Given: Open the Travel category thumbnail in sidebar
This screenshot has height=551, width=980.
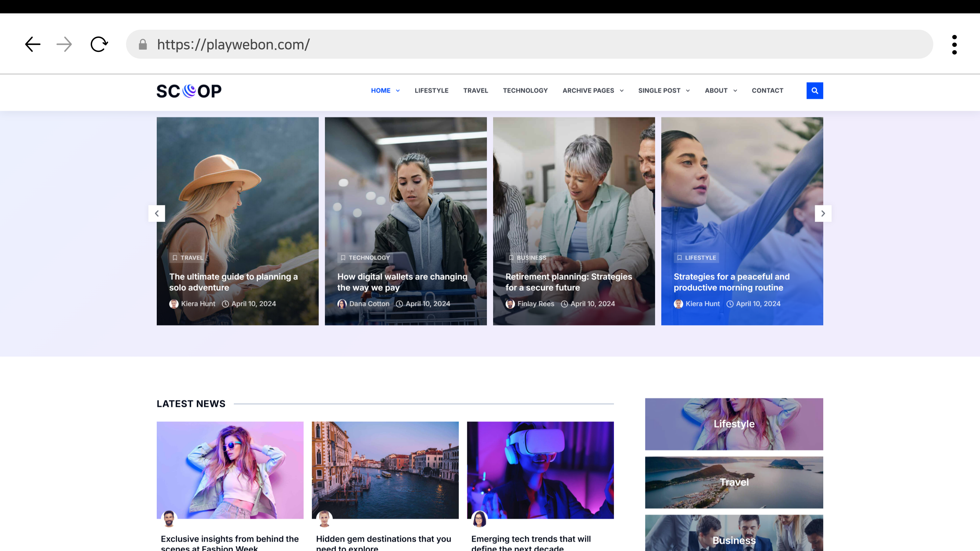Looking at the screenshot, I should tap(734, 482).
